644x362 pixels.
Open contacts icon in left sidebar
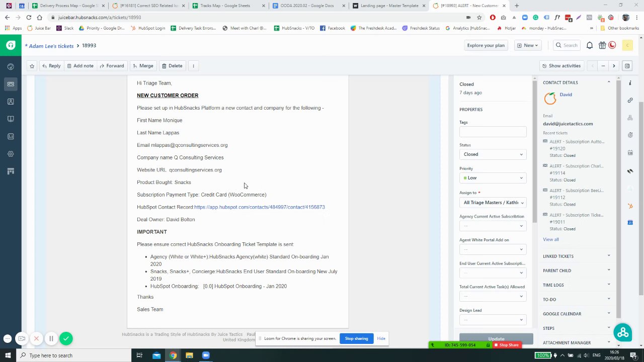click(x=11, y=102)
